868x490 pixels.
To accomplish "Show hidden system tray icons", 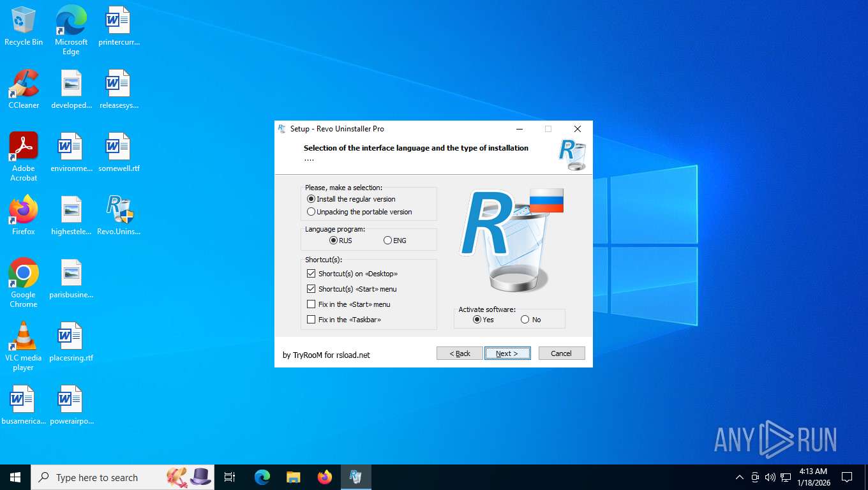I will [x=740, y=477].
